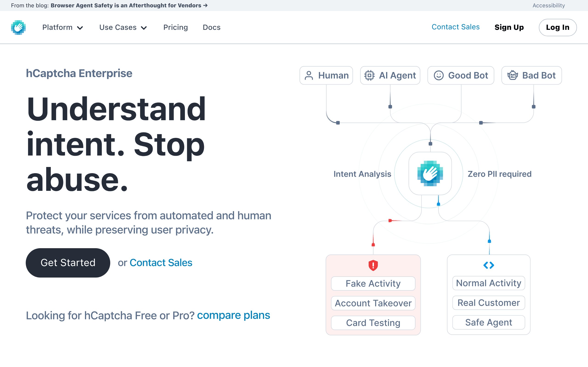Click the Good Bot smiley icon
This screenshot has width=588, height=367.
439,75
